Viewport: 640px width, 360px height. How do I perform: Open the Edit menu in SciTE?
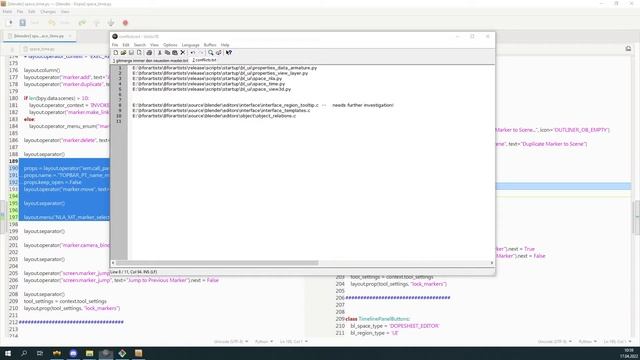(x=126, y=45)
